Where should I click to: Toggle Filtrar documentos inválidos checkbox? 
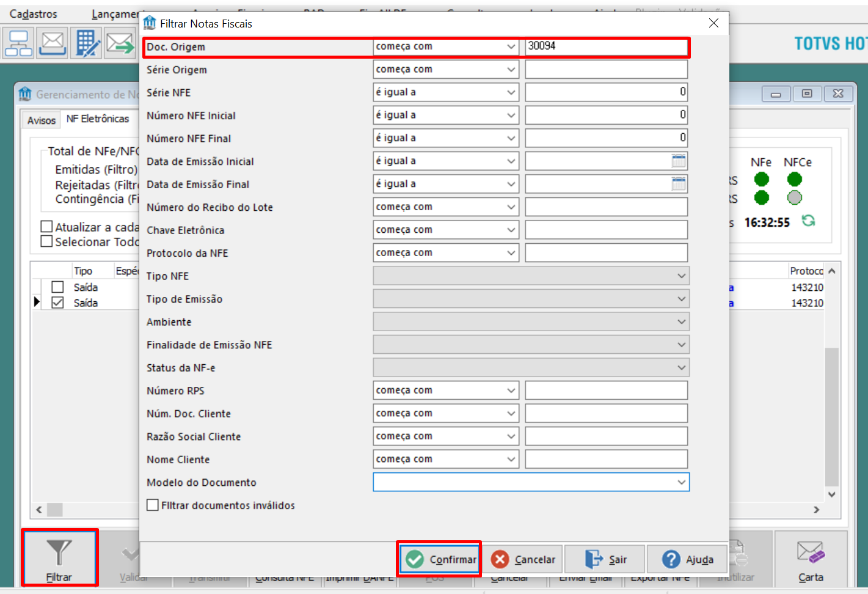[x=153, y=505]
